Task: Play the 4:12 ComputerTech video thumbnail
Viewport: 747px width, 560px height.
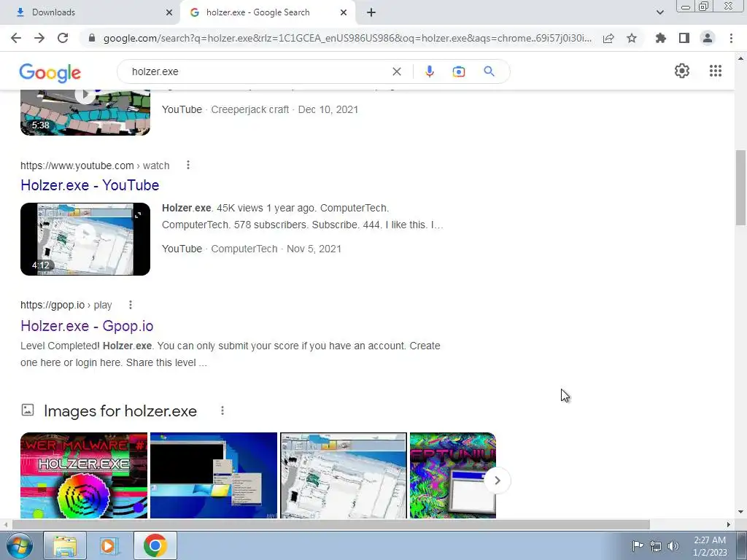Action: (85, 239)
